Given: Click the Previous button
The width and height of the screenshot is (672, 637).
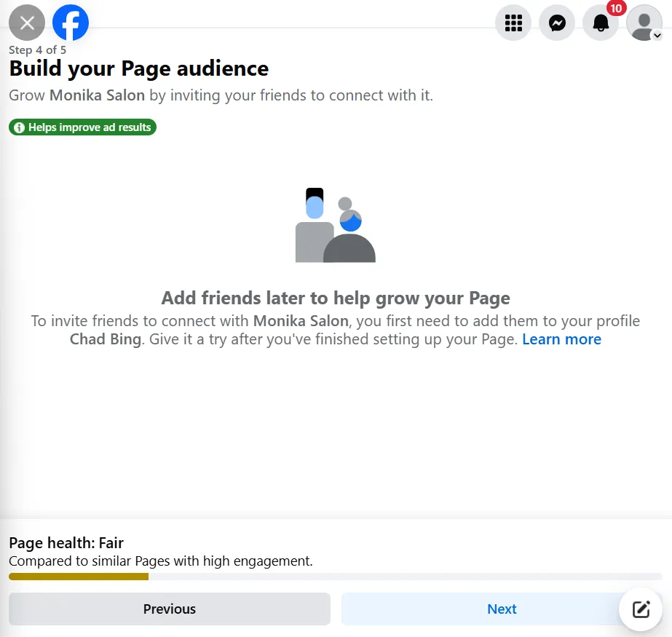Looking at the screenshot, I should click(x=169, y=609).
